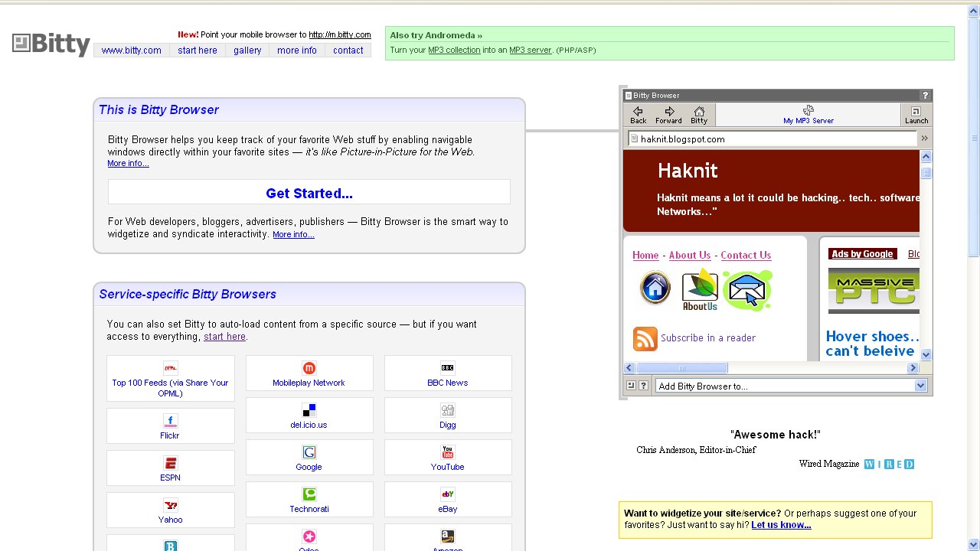Open the gallery nav tab
Image resolution: width=980 pixels, height=551 pixels.
click(247, 51)
